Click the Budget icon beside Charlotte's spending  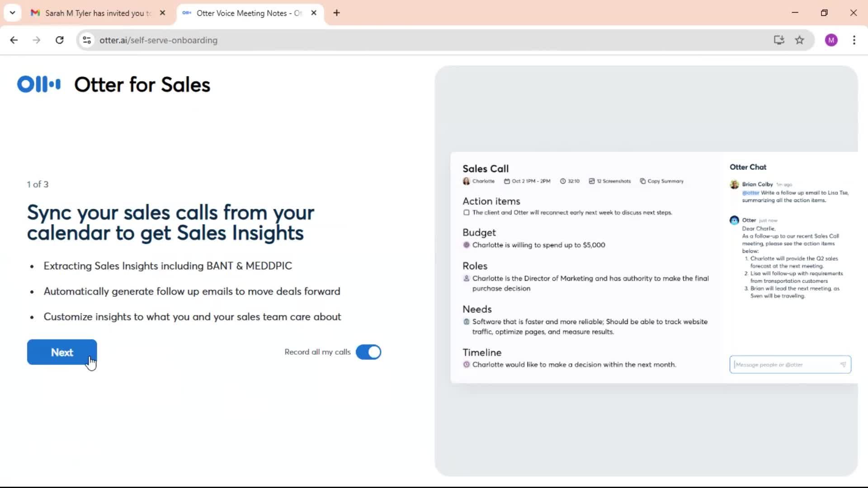[x=467, y=245]
